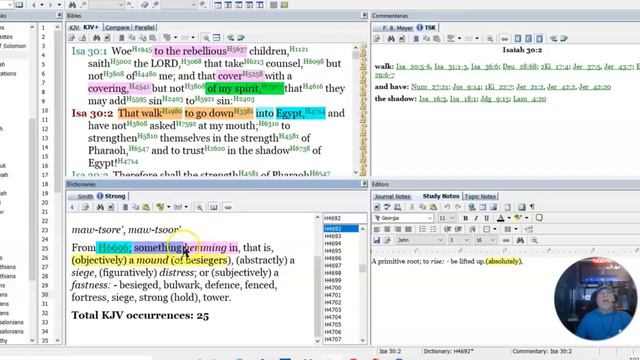The image size is (640, 360).
Task: Toggle the paragraph marks pilcrow icon
Action: pyautogui.click(x=532, y=207)
